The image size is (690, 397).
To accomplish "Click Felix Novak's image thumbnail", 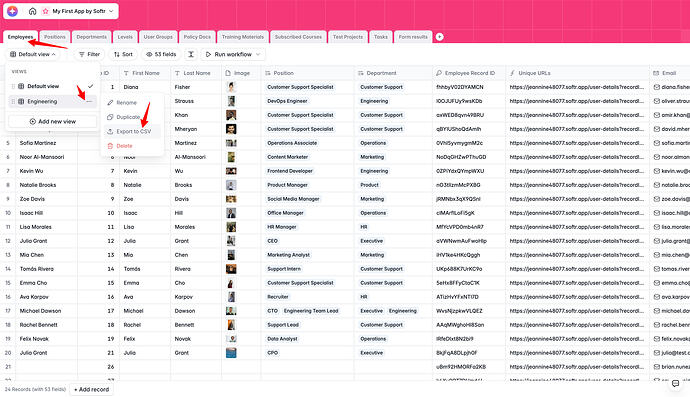I will [231, 339].
